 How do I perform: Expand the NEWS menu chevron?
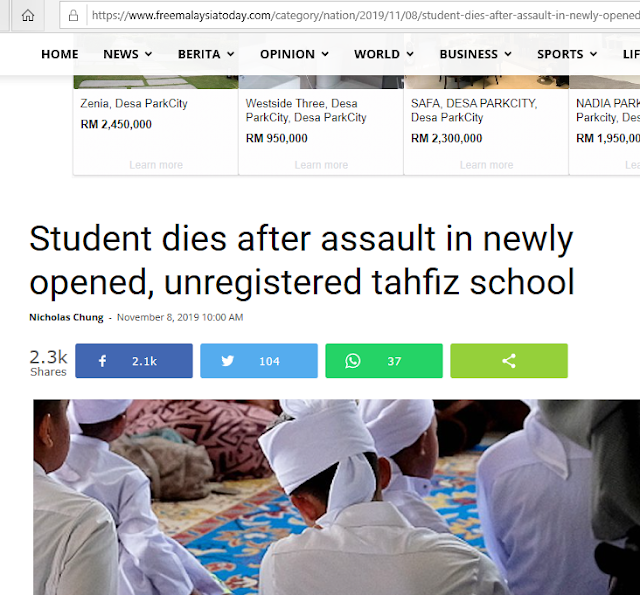pos(149,54)
